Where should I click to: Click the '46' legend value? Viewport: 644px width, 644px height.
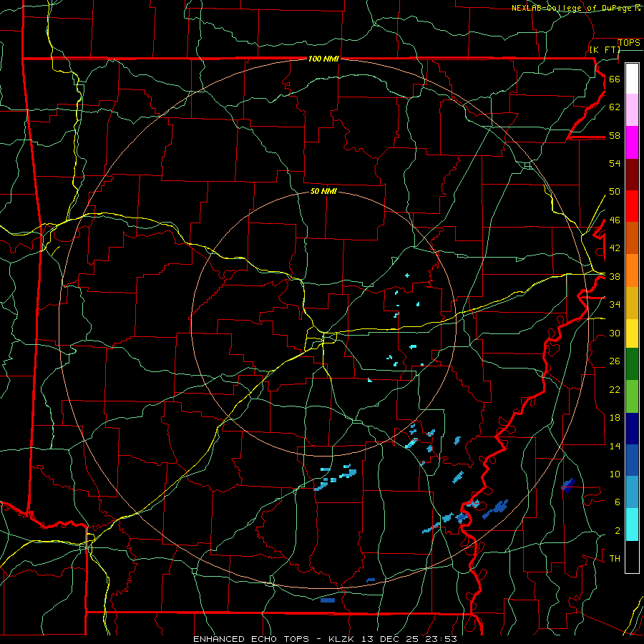[x=615, y=220]
